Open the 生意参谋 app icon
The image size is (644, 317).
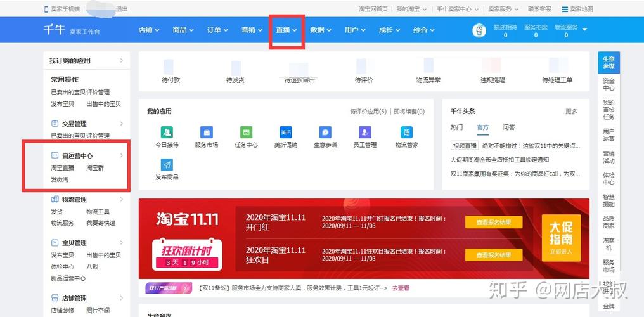pyautogui.click(x=325, y=133)
